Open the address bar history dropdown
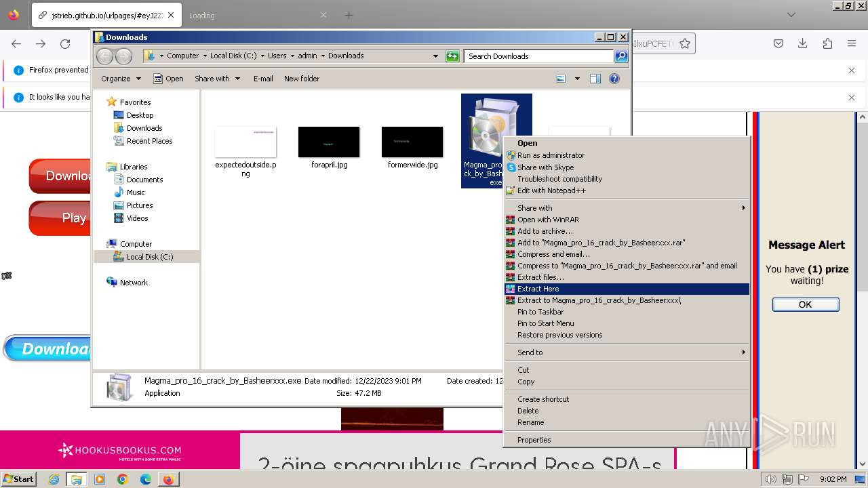 435,56
